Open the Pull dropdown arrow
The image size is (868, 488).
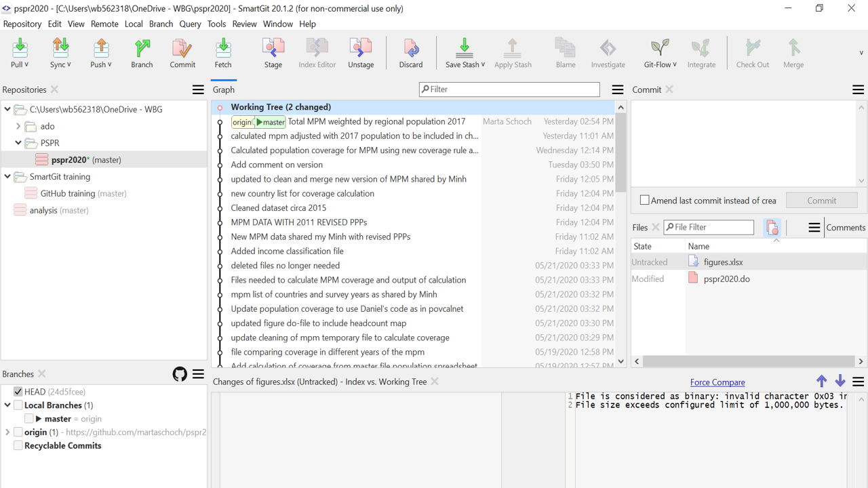[26, 65]
